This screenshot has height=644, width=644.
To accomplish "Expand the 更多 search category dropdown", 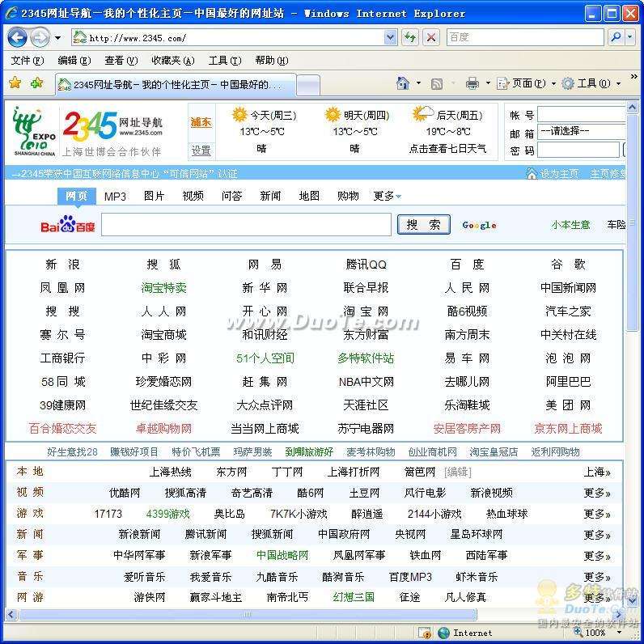I will coord(387,196).
